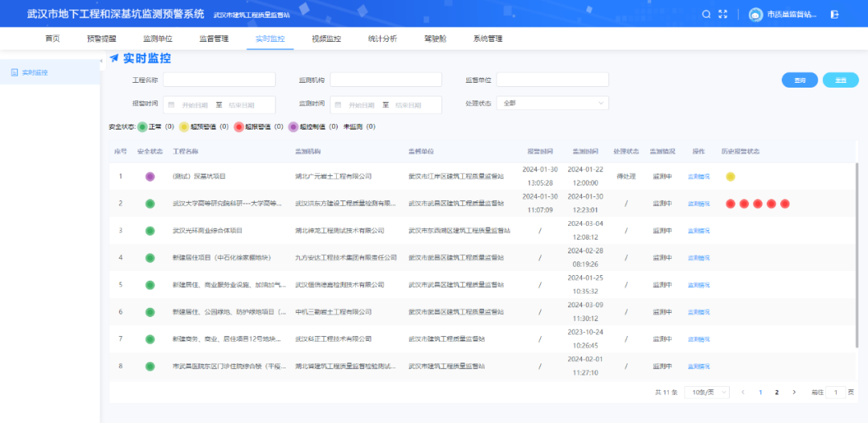Viewport: 868px width, 423px height.
Task: Filter by green 正常 safety status
Action: pyautogui.click(x=142, y=126)
